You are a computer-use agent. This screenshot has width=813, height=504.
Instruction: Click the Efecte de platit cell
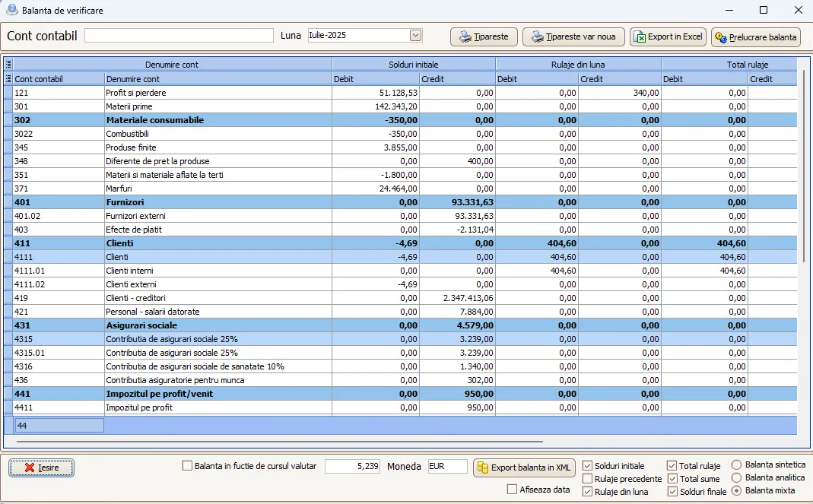(218, 229)
